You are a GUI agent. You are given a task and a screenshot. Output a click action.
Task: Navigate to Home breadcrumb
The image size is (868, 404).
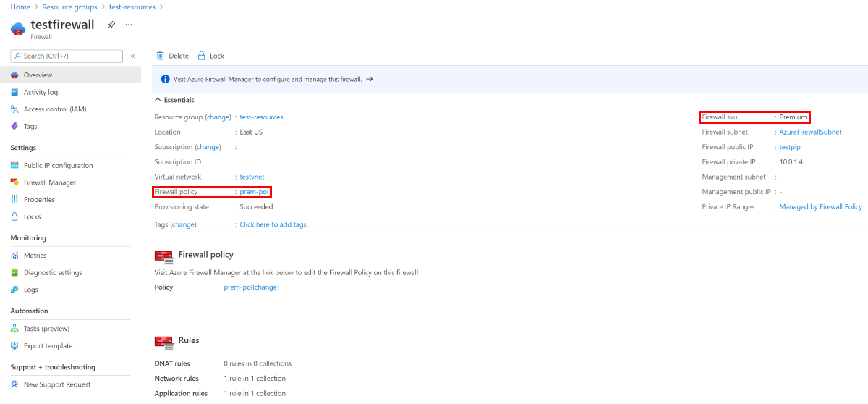(x=20, y=7)
